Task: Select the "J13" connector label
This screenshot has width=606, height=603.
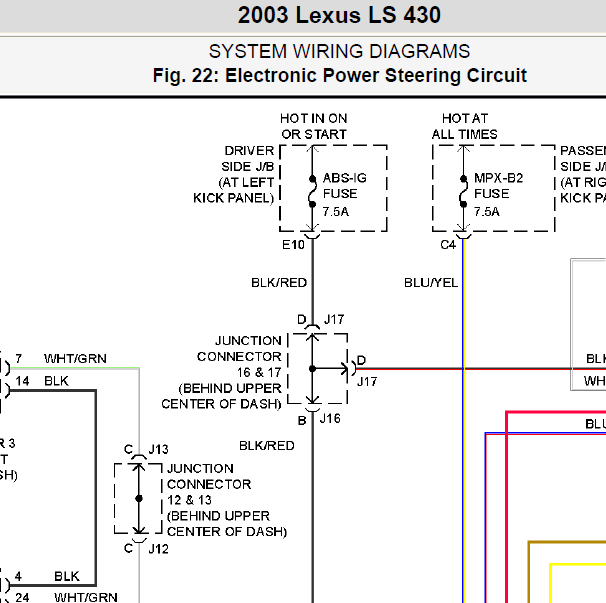Action: (x=158, y=449)
